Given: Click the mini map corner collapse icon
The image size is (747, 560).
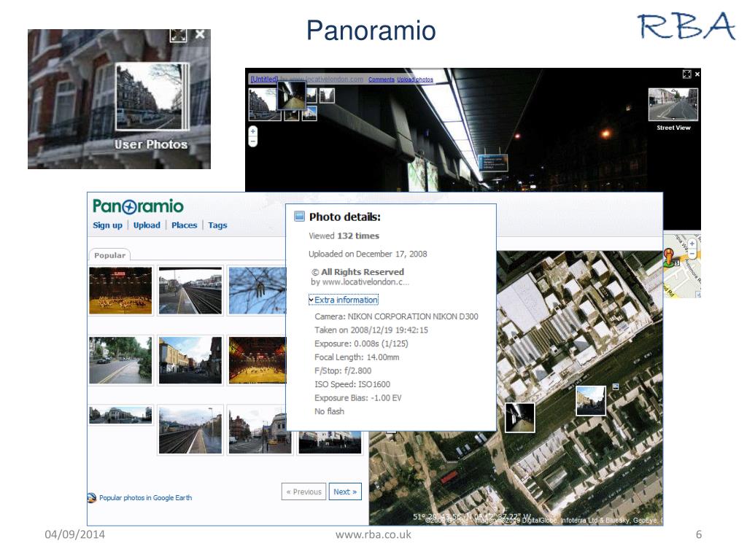Looking at the screenshot, I should 698,295.
